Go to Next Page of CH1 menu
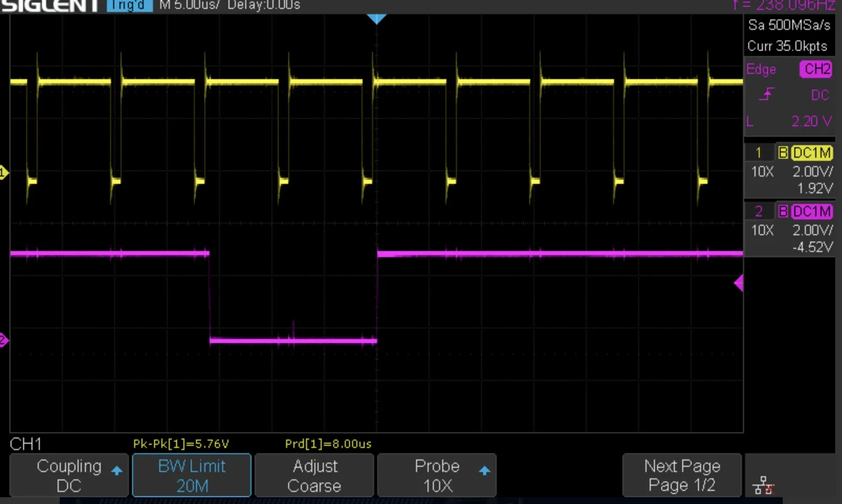This screenshot has height=504, width=842. tap(682, 475)
